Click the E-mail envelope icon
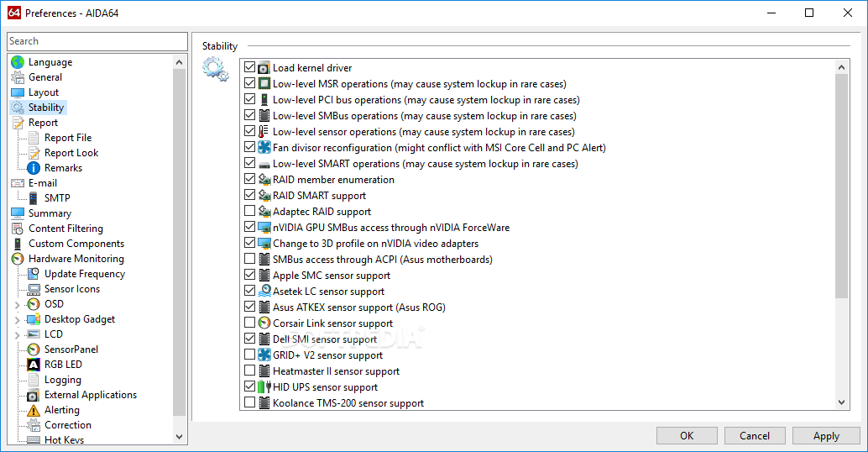Screen dimensions: 868x452 tap(18, 183)
